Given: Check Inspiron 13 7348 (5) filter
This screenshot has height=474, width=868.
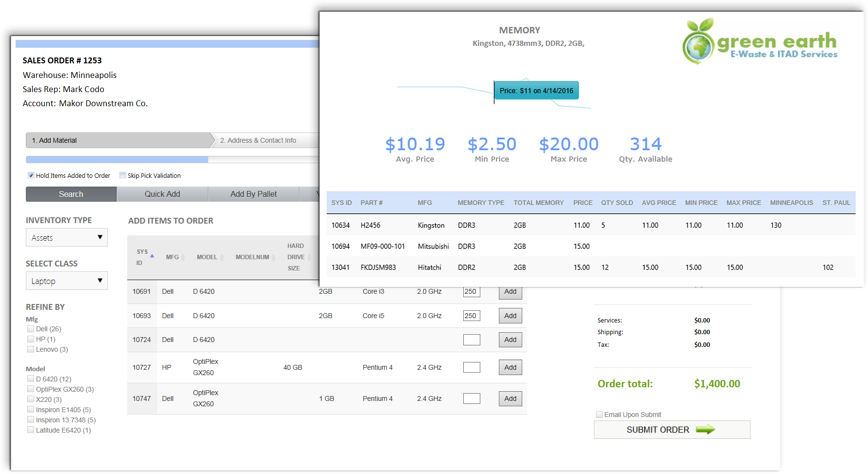Looking at the screenshot, I should (x=31, y=420).
